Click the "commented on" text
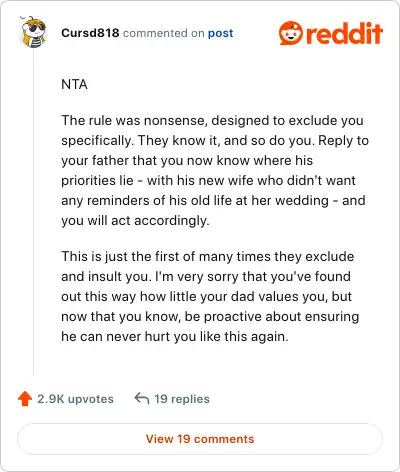 pyautogui.click(x=163, y=33)
